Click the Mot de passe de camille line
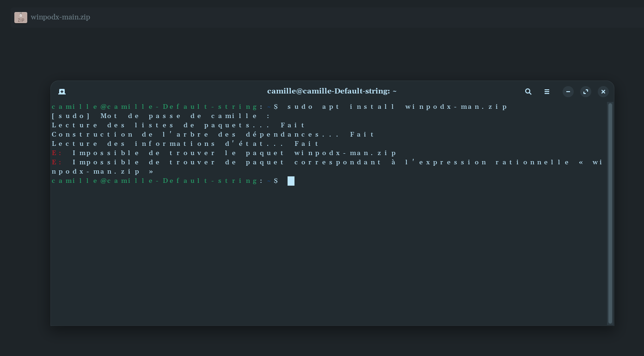The height and width of the screenshot is (356, 644). point(160,116)
